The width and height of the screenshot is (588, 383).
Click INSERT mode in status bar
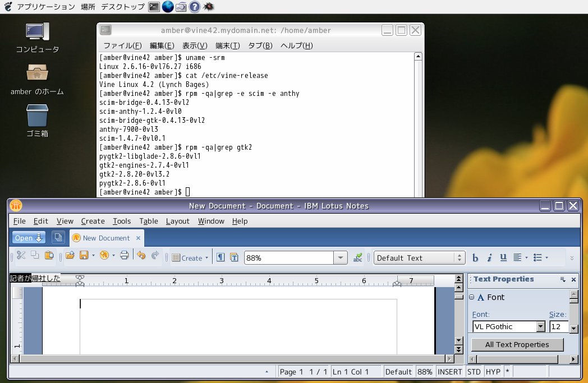coord(449,372)
